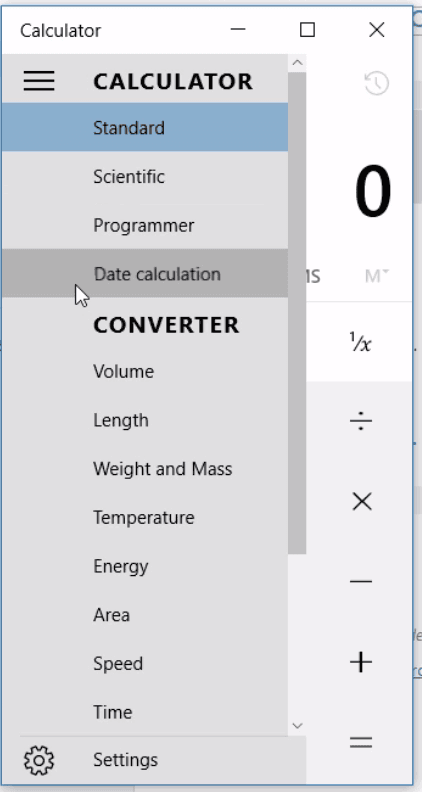Open the Temperature converter

[145, 518]
